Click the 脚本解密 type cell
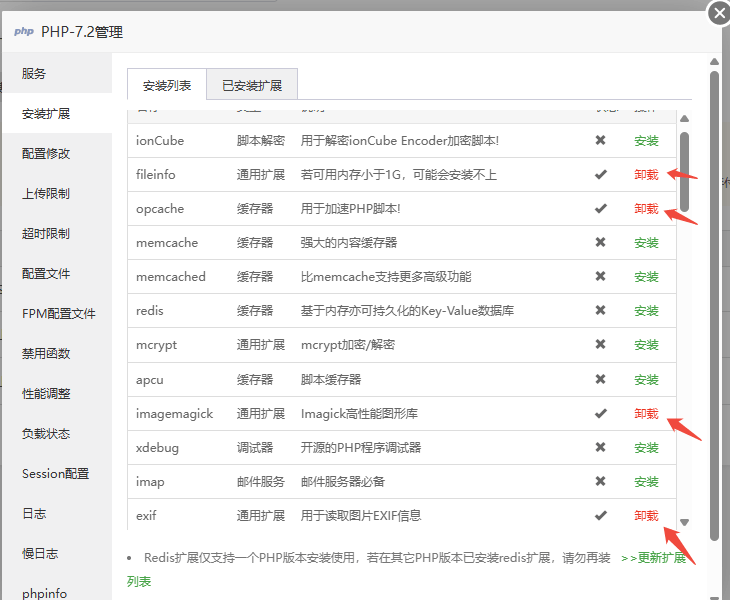The height and width of the screenshot is (600, 730). click(260, 141)
